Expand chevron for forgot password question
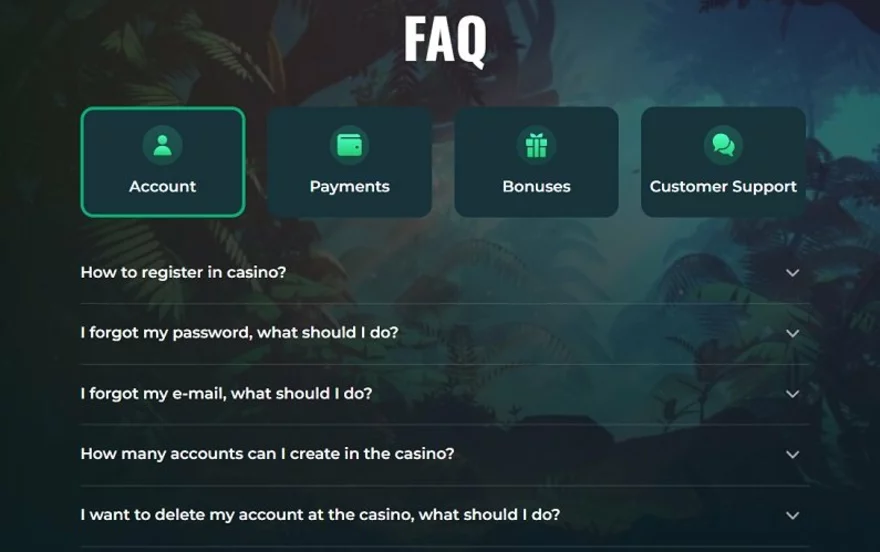The width and height of the screenshot is (880, 552). tap(792, 334)
